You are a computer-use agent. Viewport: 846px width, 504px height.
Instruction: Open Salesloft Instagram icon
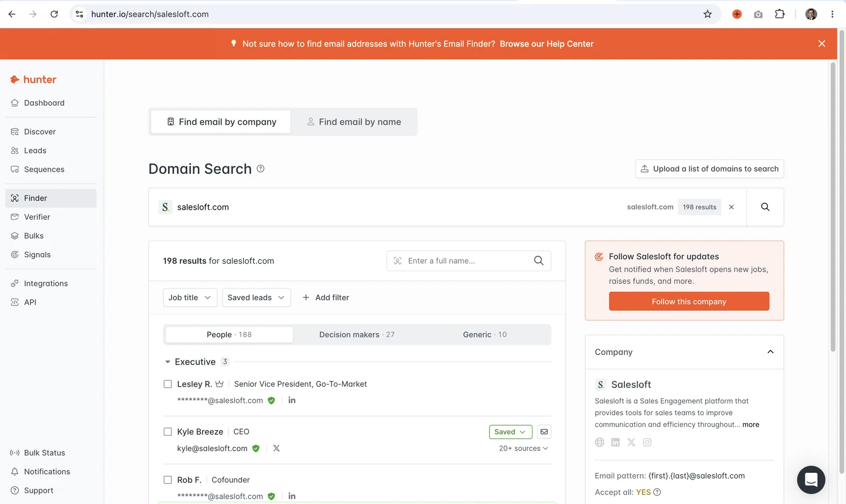(647, 442)
